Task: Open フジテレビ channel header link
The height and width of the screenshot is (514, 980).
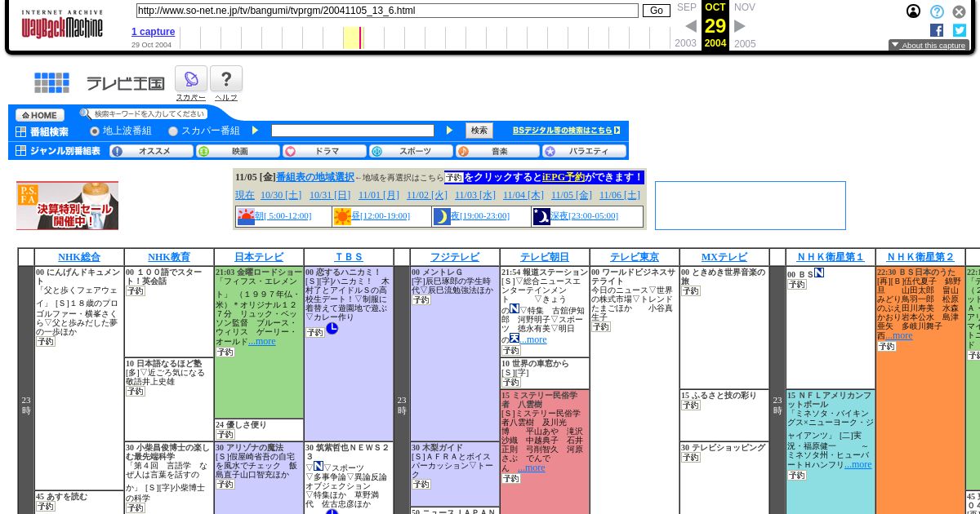Action: pyautogui.click(x=455, y=257)
